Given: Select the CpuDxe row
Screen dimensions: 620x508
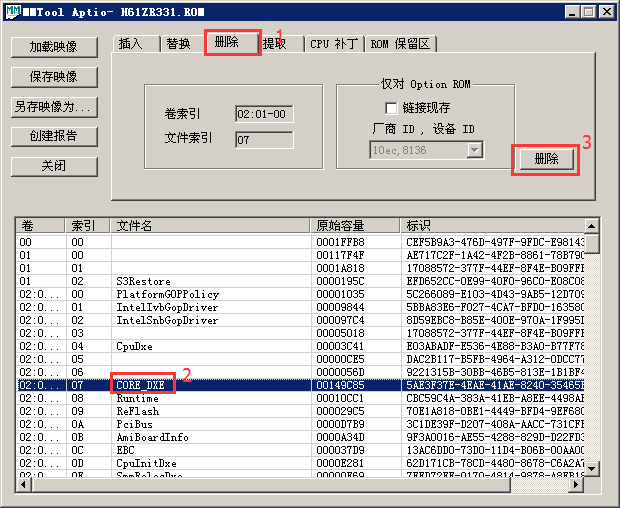Looking at the screenshot, I should [301, 346].
